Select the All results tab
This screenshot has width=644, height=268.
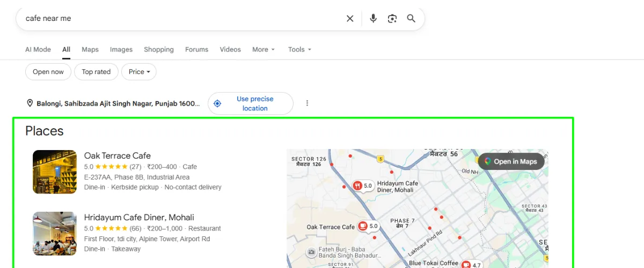pyautogui.click(x=66, y=49)
